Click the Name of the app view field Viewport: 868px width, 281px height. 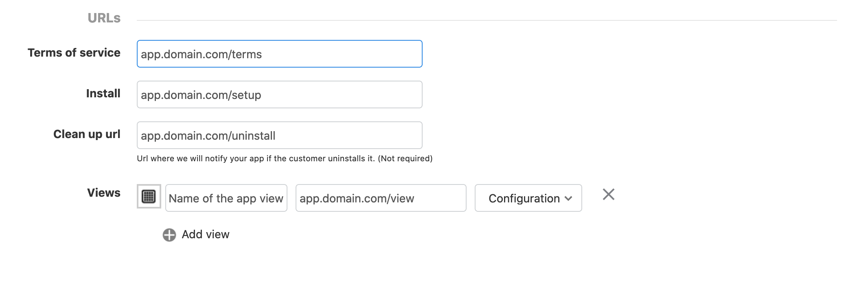(226, 198)
